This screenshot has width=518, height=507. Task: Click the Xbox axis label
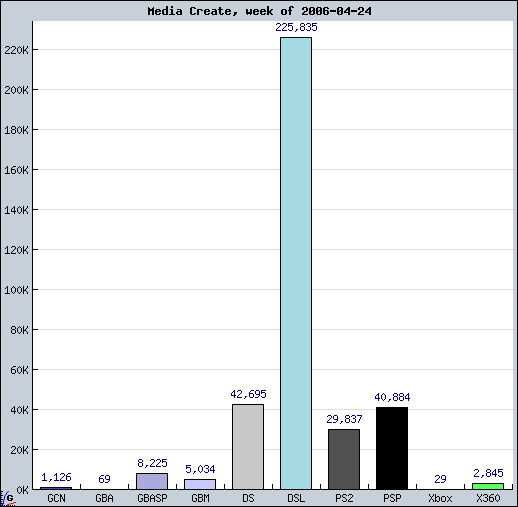pyautogui.click(x=440, y=498)
